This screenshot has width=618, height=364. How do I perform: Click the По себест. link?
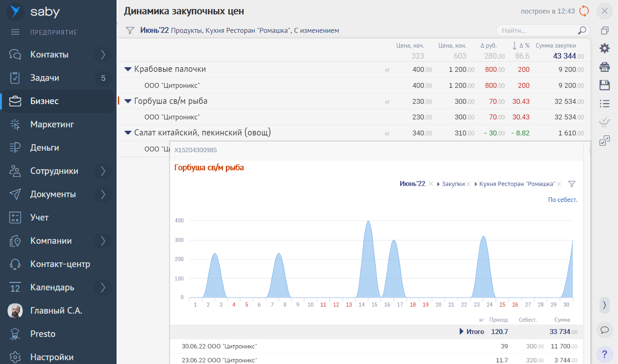coord(563,200)
